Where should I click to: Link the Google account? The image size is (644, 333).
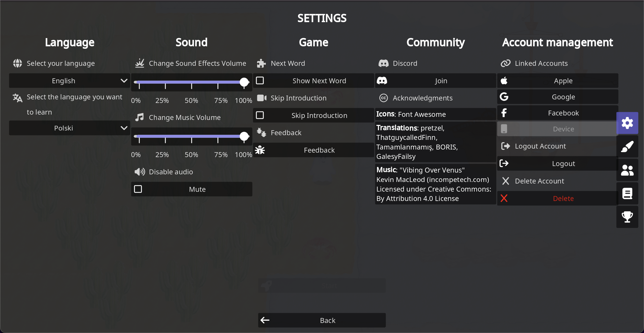(557, 97)
